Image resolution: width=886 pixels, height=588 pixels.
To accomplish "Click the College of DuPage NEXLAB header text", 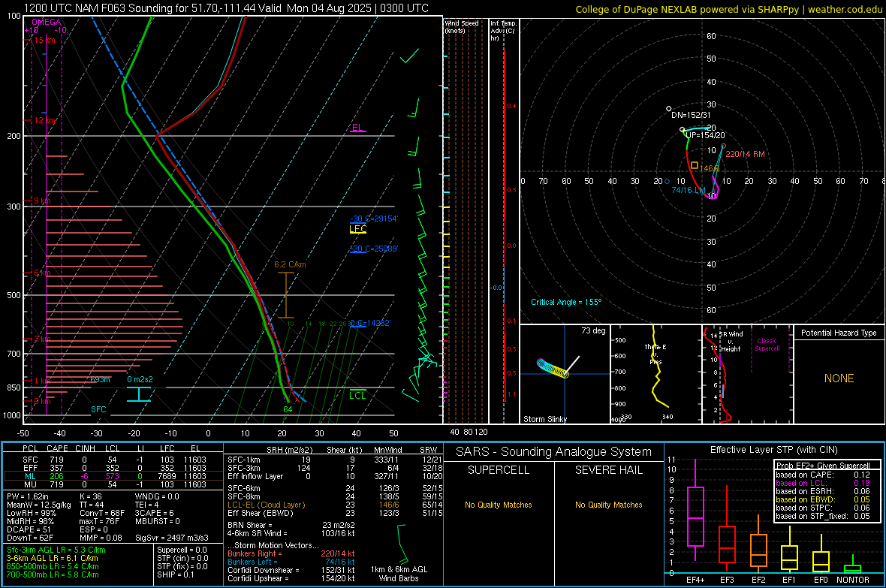I will [729, 9].
